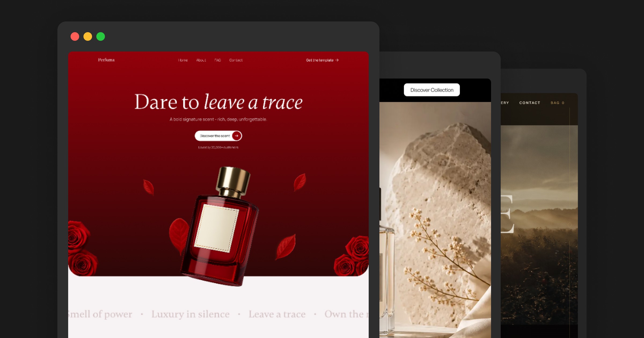Open the Contact nav item in Perfuma

point(236,60)
